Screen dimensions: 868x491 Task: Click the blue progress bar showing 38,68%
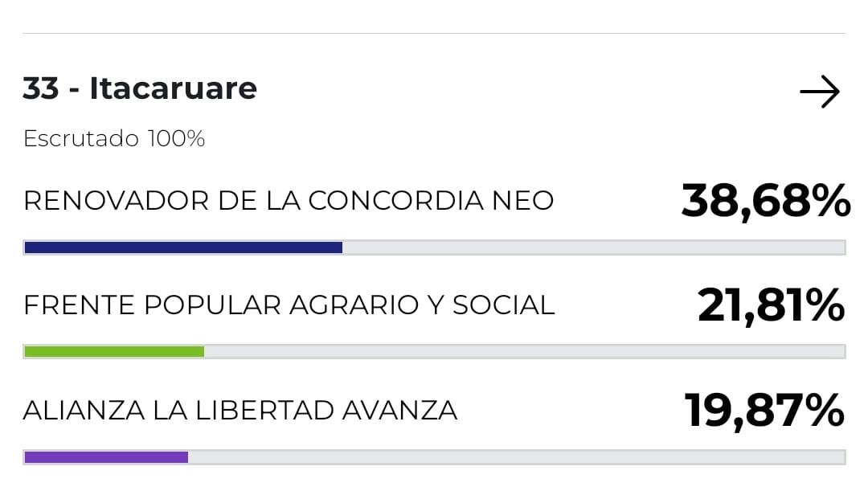(182, 247)
